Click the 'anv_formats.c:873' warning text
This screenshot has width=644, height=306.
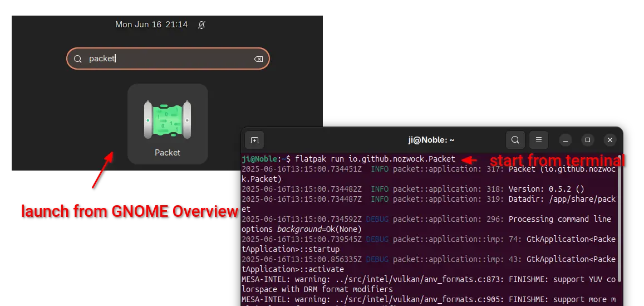pos(465,279)
